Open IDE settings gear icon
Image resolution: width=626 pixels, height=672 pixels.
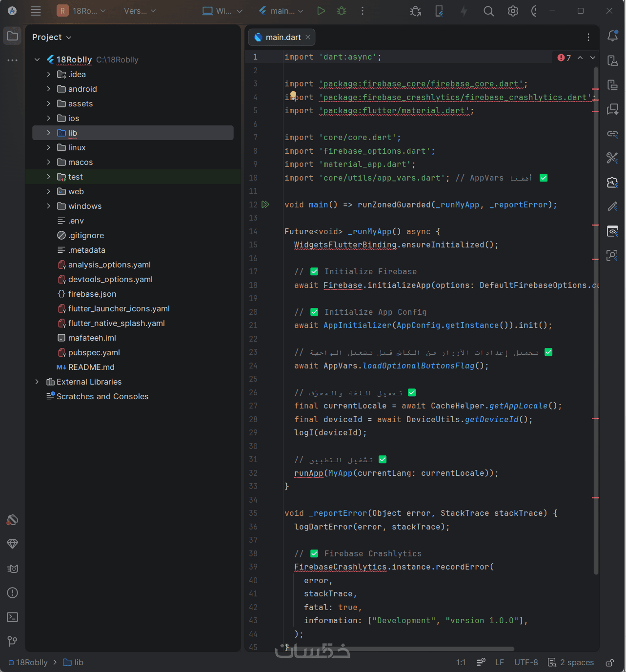(x=513, y=11)
